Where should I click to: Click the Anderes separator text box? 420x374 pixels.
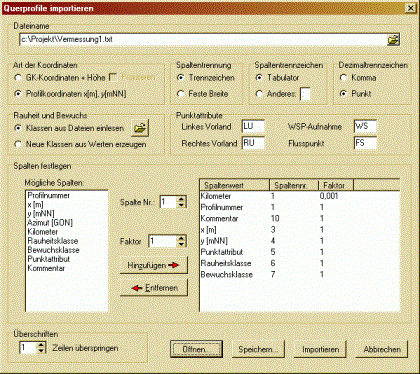[x=305, y=94]
